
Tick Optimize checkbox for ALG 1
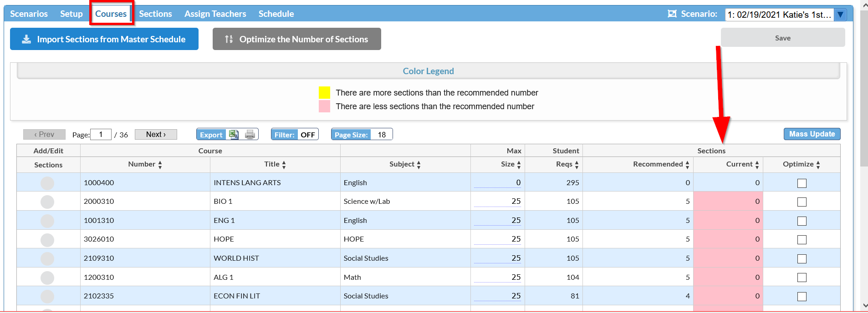coord(802,278)
